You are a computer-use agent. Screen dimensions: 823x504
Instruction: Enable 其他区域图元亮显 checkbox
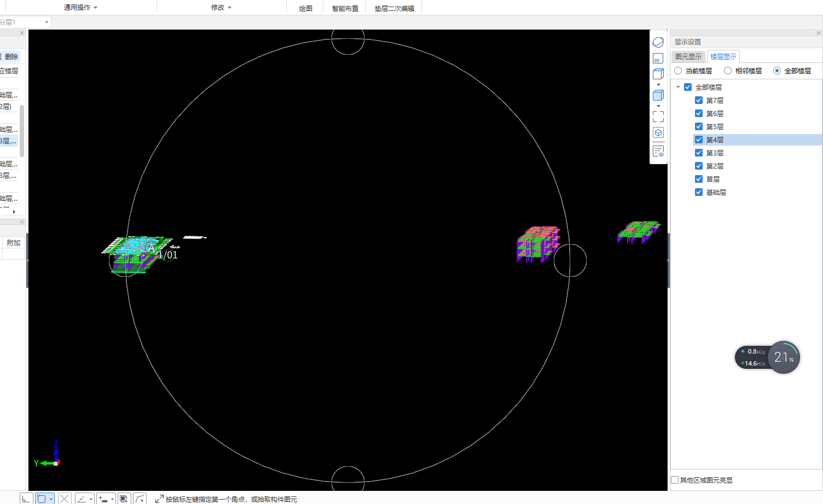pos(675,480)
